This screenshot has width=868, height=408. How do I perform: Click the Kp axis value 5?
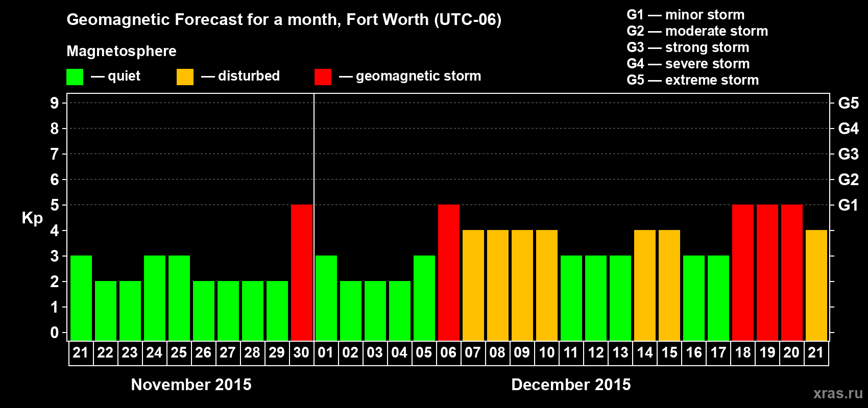point(55,205)
